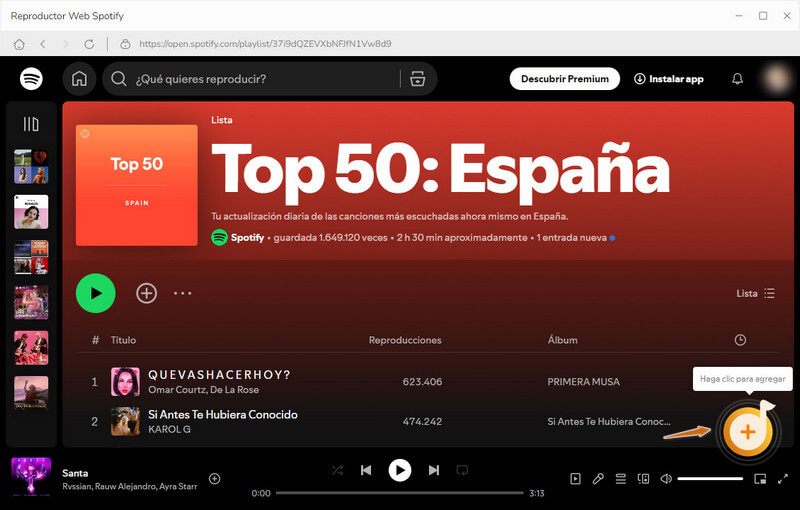Click 474.242 play count cell
This screenshot has width=800, height=510.
[422, 421]
